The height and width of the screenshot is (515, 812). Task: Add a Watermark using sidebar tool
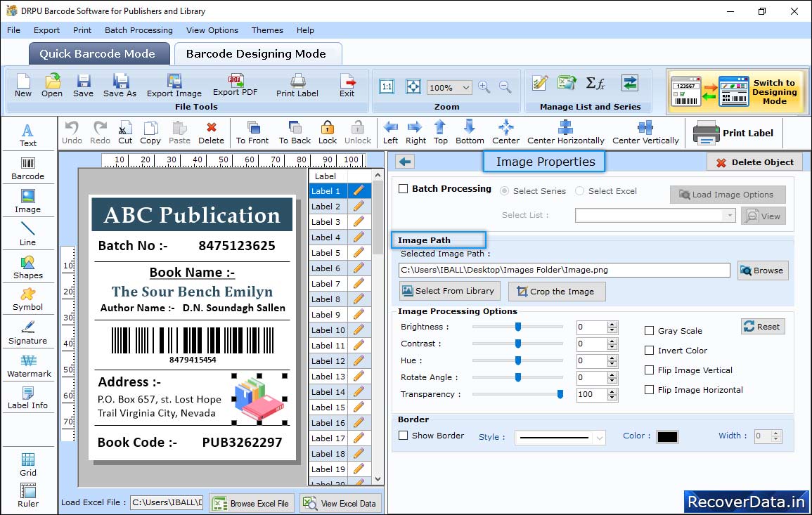(x=29, y=365)
